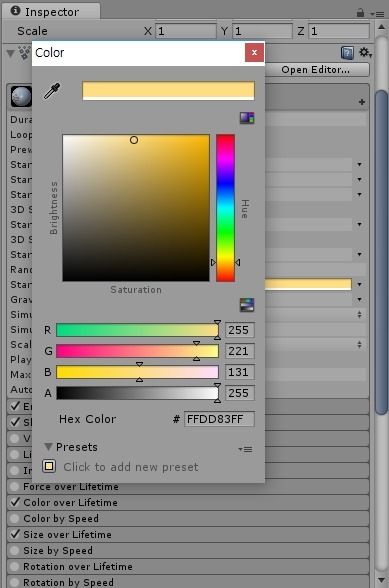Enable the Rotation by Speed module
The width and height of the screenshot is (389, 588).
pyautogui.click(x=15, y=582)
